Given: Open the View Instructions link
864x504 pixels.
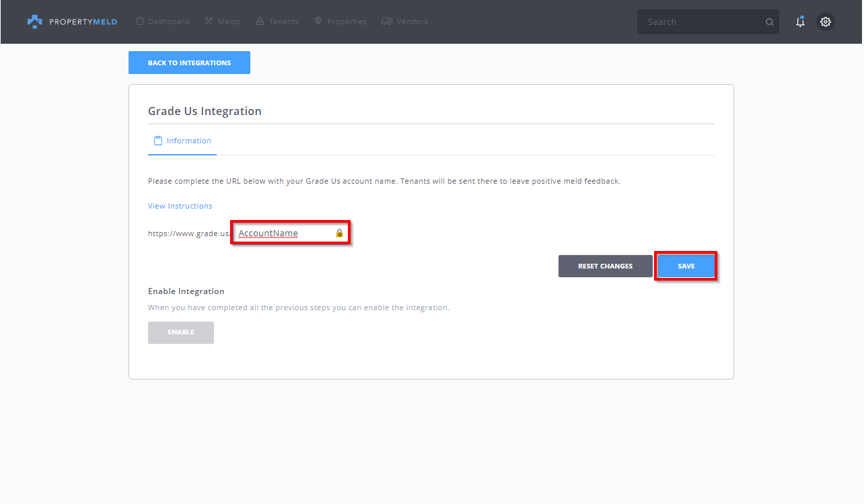Looking at the screenshot, I should [x=180, y=206].
